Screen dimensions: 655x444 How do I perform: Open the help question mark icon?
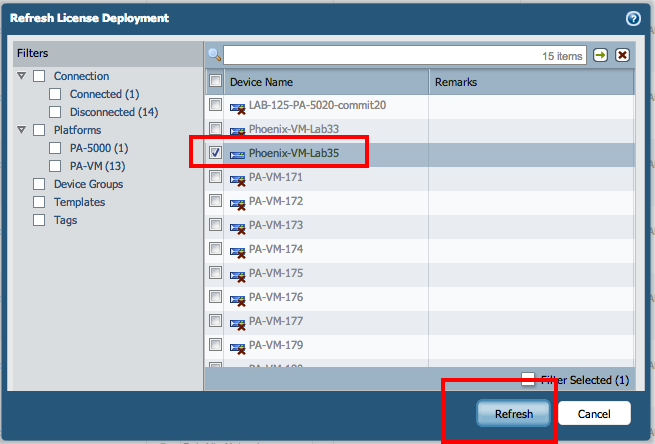(x=633, y=18)
